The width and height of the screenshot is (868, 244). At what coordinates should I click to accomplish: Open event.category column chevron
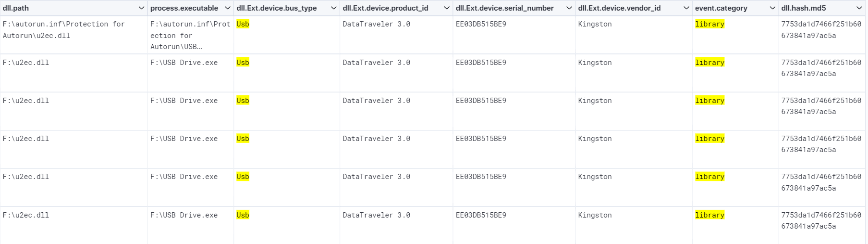tap(772, 8)
